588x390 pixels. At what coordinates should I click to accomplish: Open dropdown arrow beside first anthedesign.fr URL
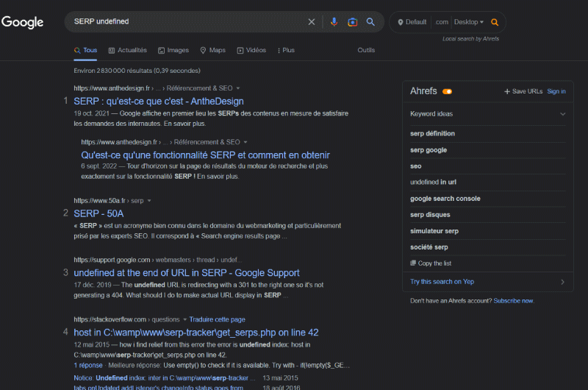click(x=237, y=88)
